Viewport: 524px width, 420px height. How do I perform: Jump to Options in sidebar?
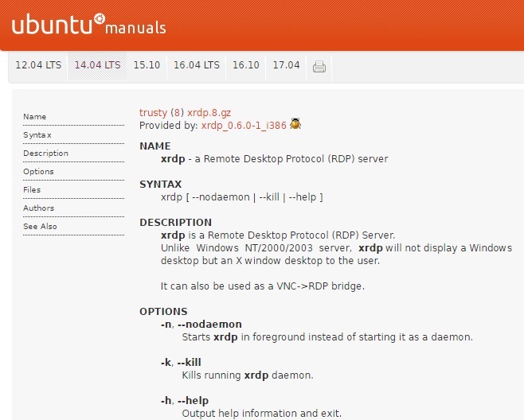38,172
